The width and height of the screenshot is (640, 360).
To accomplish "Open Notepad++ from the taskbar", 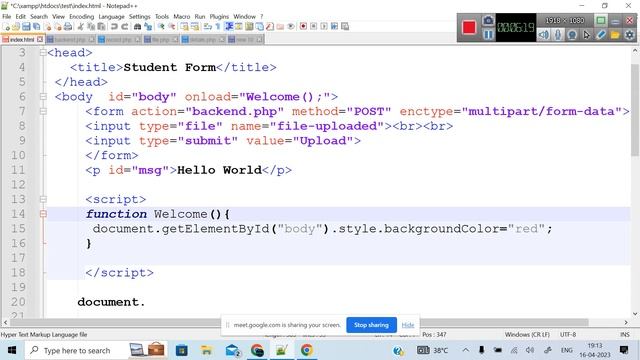I will (282, 350).
